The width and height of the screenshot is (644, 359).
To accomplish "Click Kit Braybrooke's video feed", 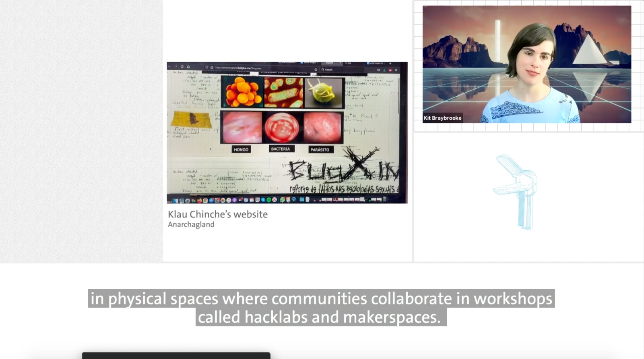I will click(x=527, y=64).
